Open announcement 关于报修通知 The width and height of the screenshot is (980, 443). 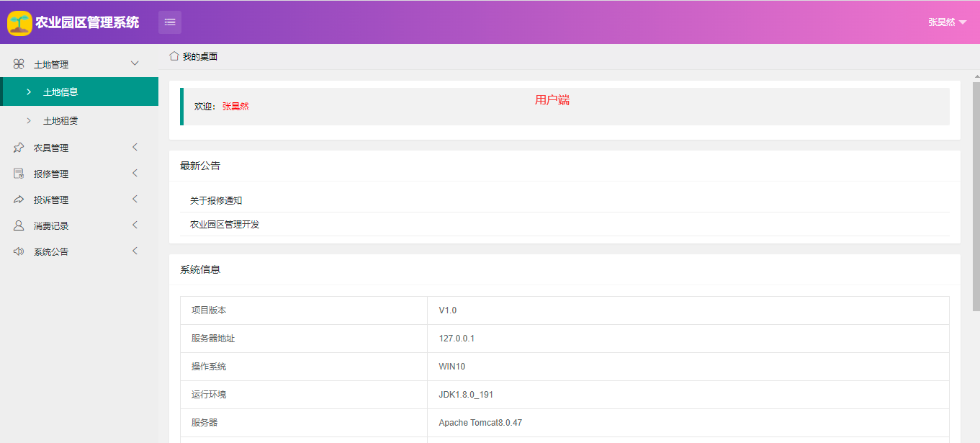pos(216,200)
